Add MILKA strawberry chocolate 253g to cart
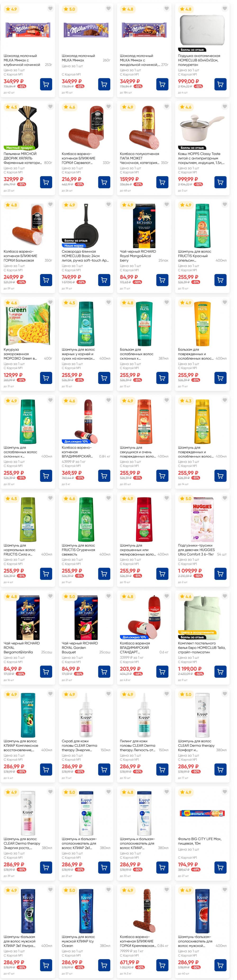Image resolution: width=237 pixels, height=980 pixels. tap(46, 84)
